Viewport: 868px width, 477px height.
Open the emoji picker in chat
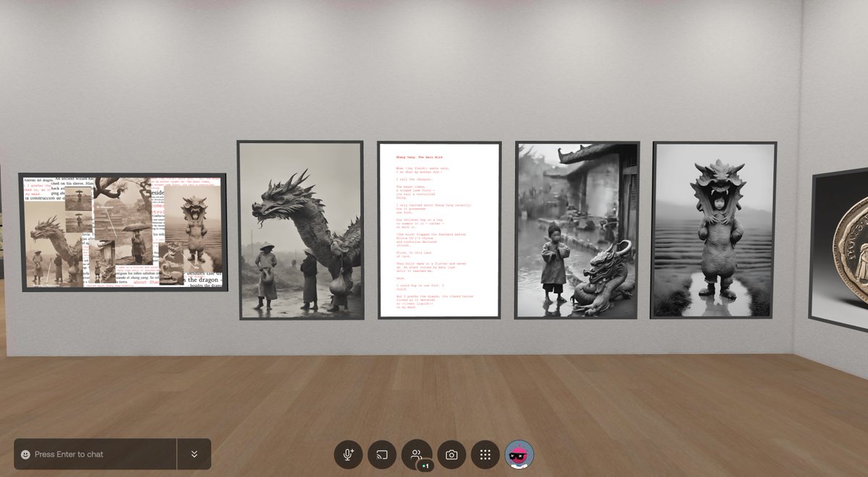[x=25, y=455]
